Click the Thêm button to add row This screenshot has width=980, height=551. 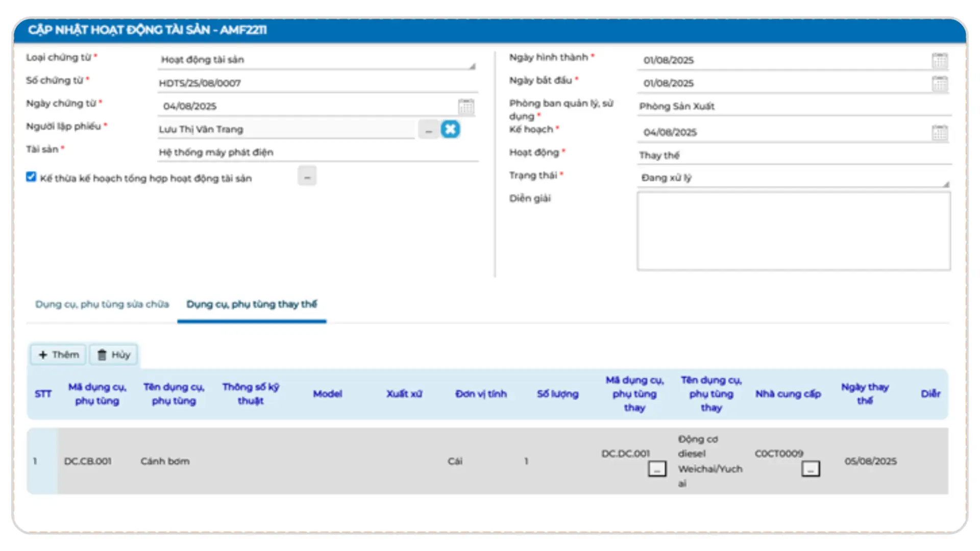point(58,355)
